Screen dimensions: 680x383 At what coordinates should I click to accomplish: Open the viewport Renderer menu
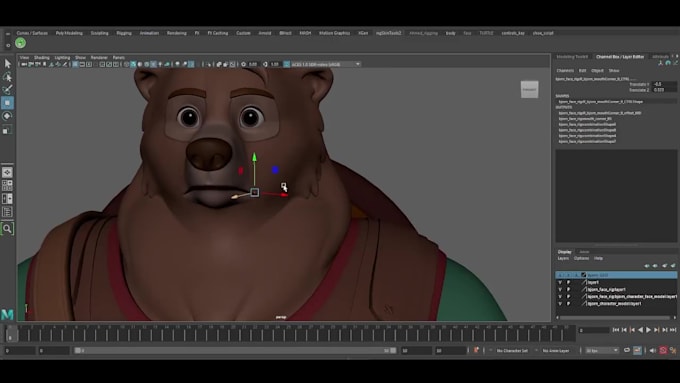99,57
